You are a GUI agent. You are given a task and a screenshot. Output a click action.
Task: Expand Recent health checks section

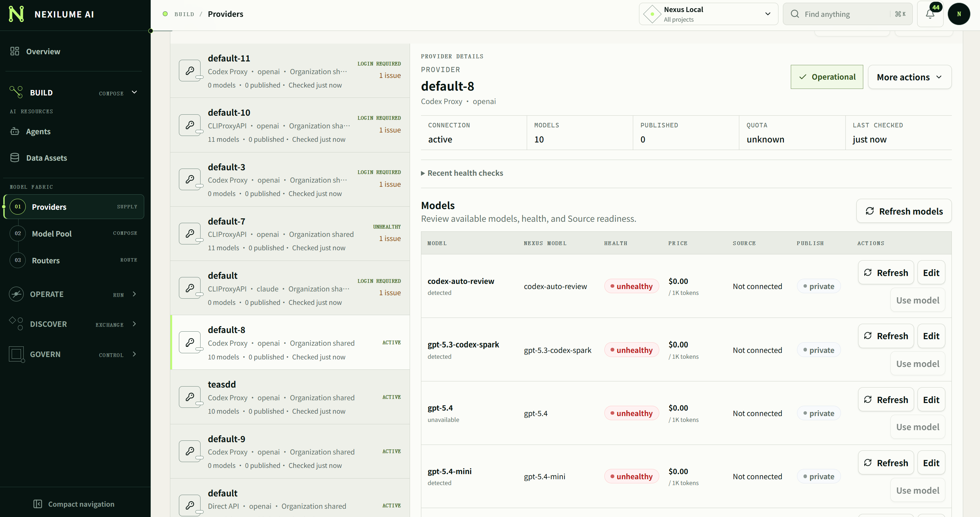pos(462,173)
